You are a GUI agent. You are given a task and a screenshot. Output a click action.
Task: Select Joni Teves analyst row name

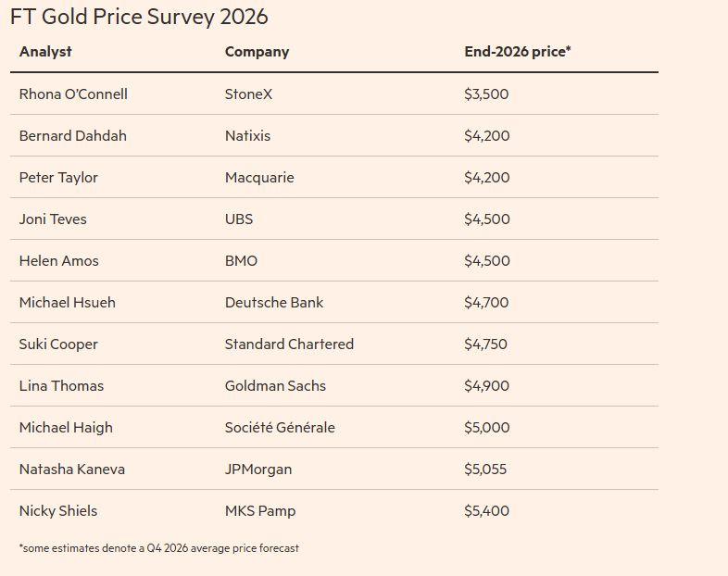click(53, 219)
